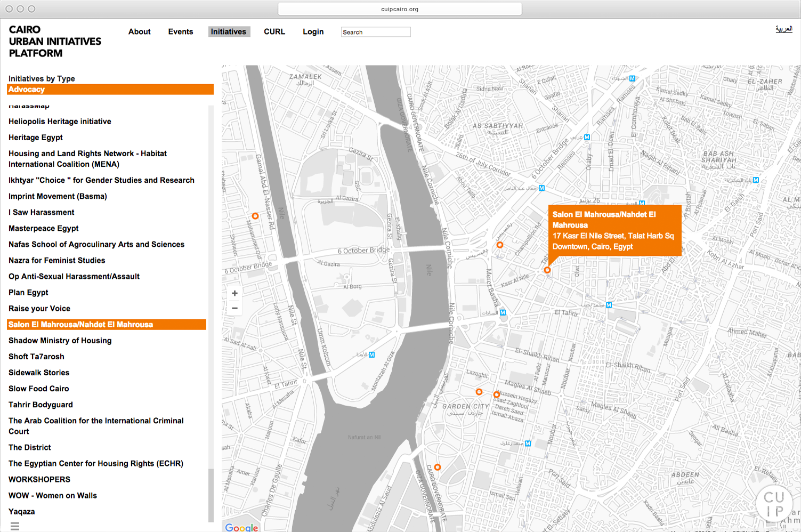
Task: Open Shadow Ministry of Housing entry
Action: tap(60, 341)
